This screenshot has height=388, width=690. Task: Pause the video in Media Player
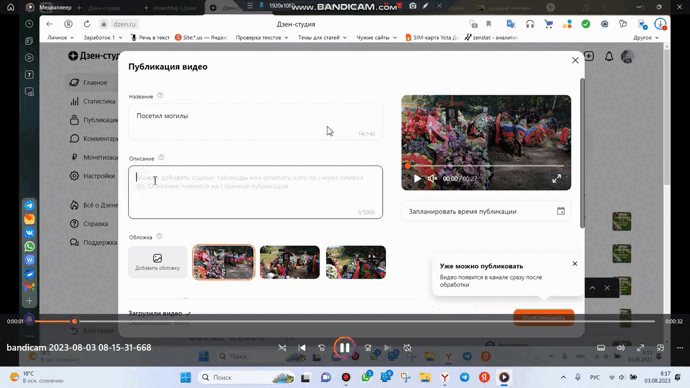tap(345, 348)
